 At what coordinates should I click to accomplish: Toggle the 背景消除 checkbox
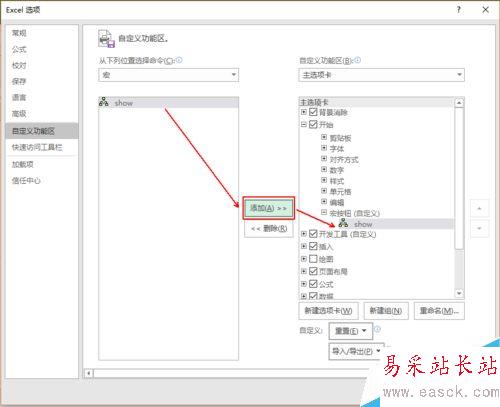click(x=313, y=112)
